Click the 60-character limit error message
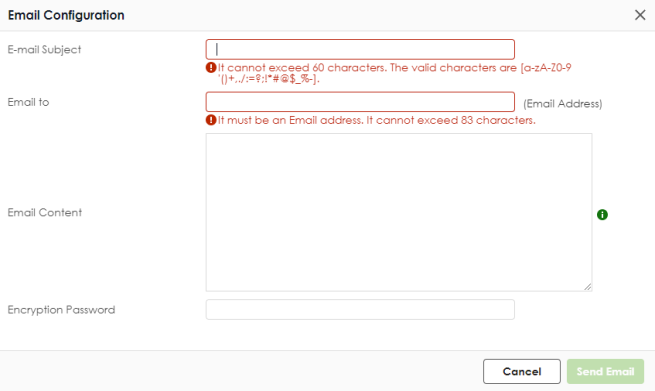The width and height of the screenshot is (655, 391). (x=394, y=73)
